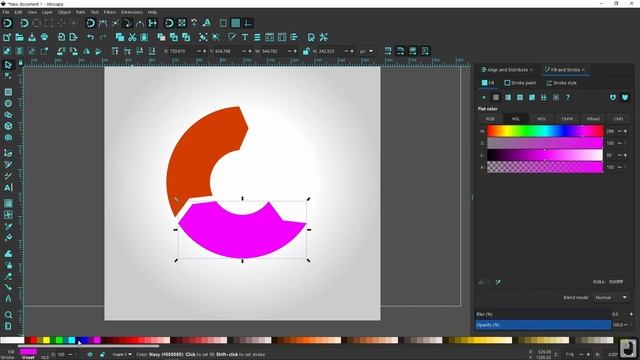Choose HSV color mode

click(542, 119)
